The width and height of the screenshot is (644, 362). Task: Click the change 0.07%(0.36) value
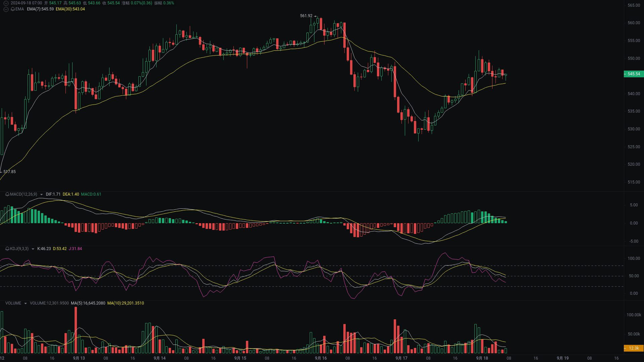point(141,3)
